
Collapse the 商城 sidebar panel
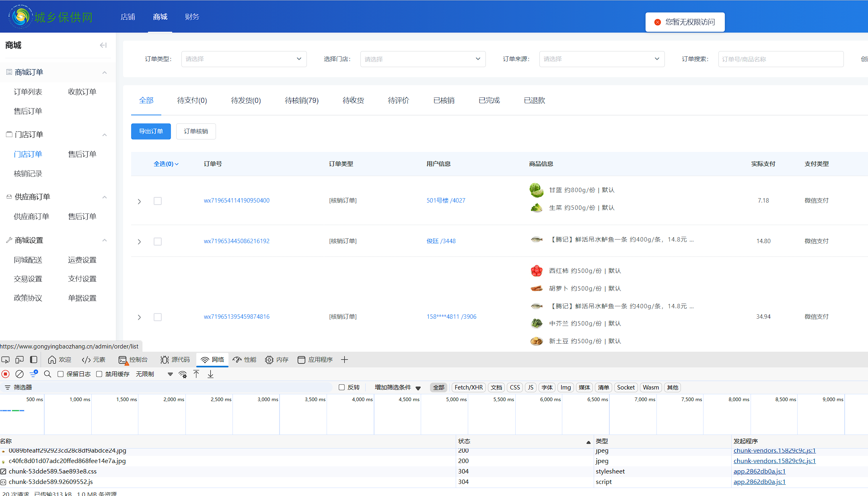tap(103, 45)
